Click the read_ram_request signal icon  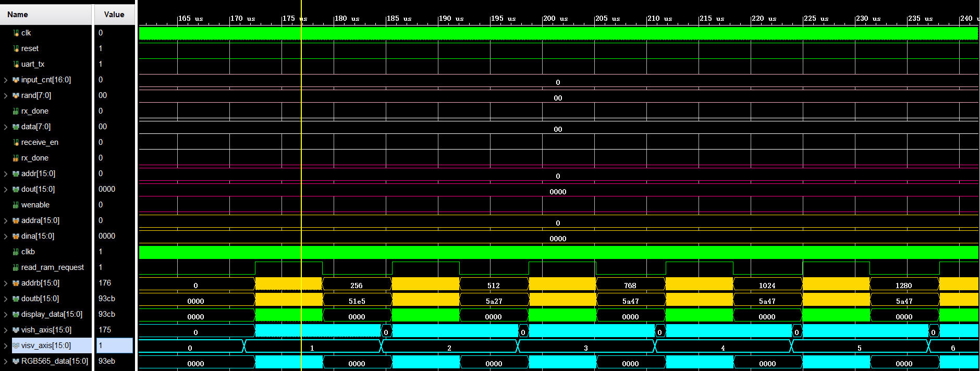(x=16, y=267)
